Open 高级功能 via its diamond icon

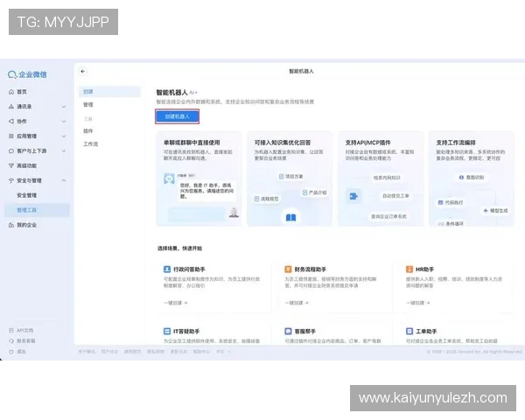tap(11, 165)
